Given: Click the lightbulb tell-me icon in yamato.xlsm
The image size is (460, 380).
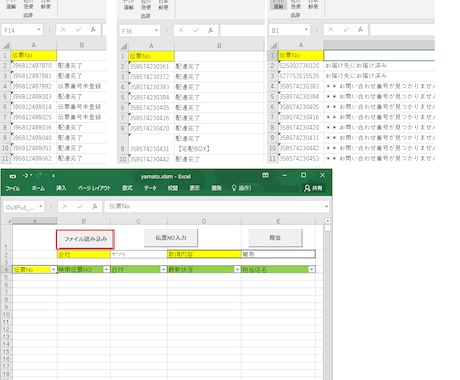Looking at the screenshot, I should click(234, 188).
